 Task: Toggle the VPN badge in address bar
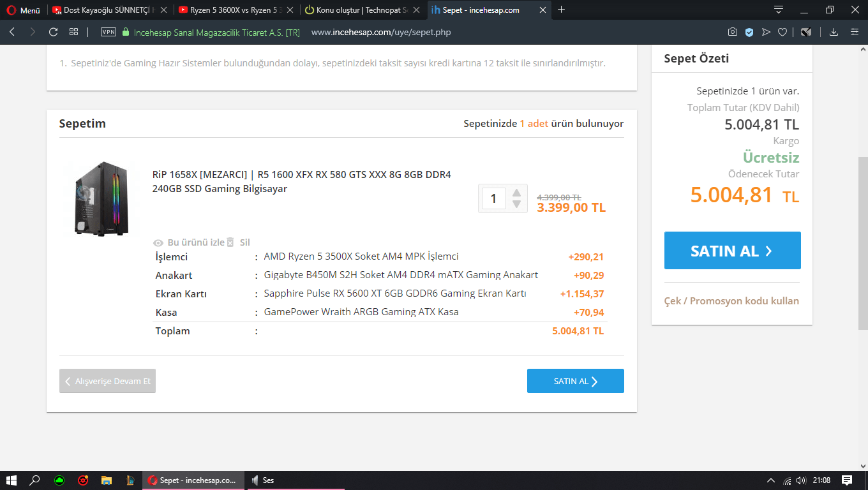[108, 32]
